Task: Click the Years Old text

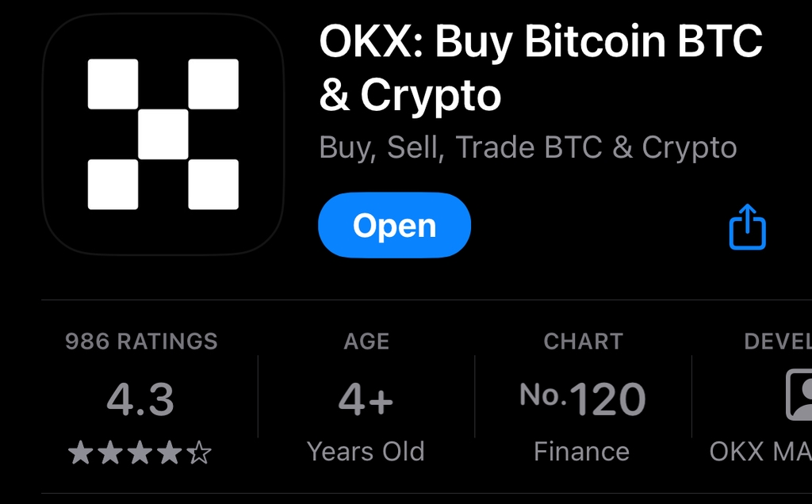Action: pyautogui.click(x=366, y=452)
